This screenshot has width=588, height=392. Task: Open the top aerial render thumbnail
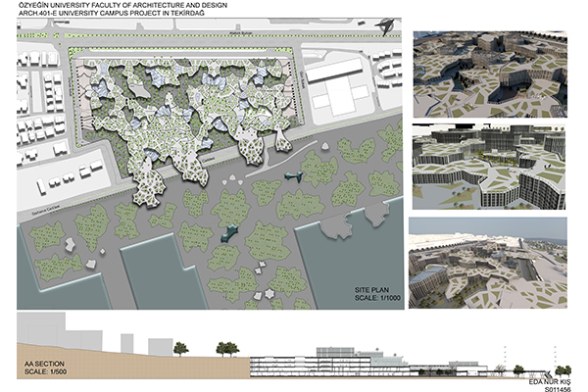(x=489, y=71)
